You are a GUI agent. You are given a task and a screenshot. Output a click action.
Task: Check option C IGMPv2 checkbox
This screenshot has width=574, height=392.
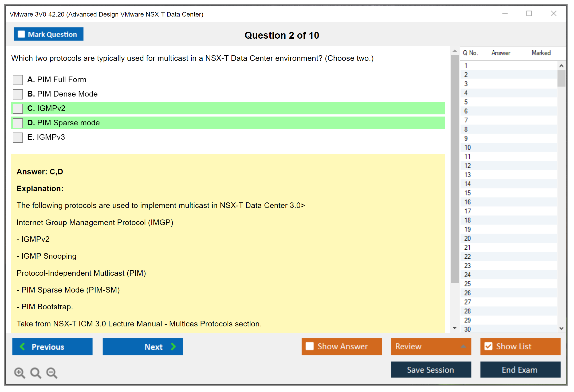[18, 109]
